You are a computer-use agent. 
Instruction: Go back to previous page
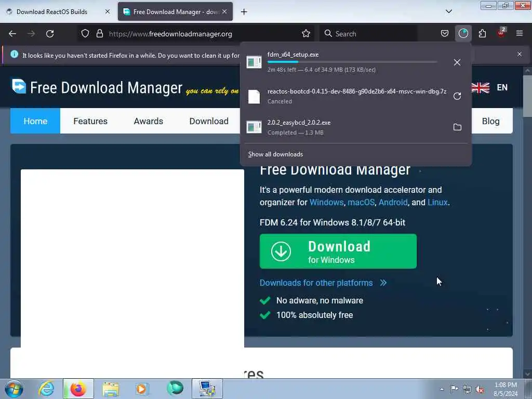[x=12, y=34]
